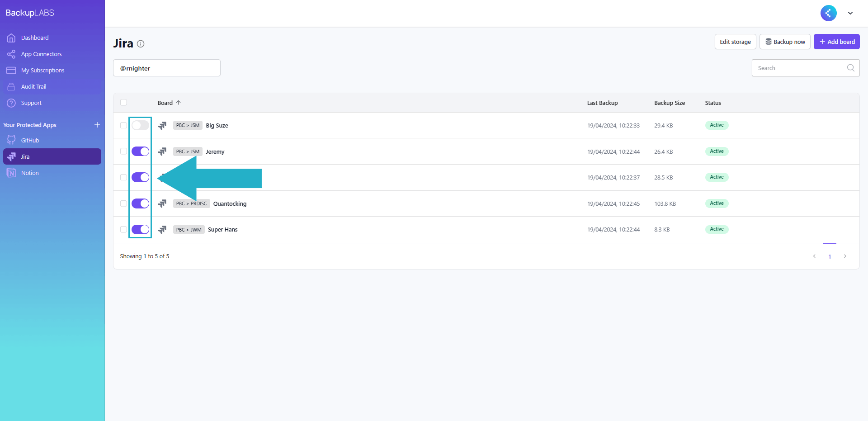Open Audit Trail menu item

[52, 87]
